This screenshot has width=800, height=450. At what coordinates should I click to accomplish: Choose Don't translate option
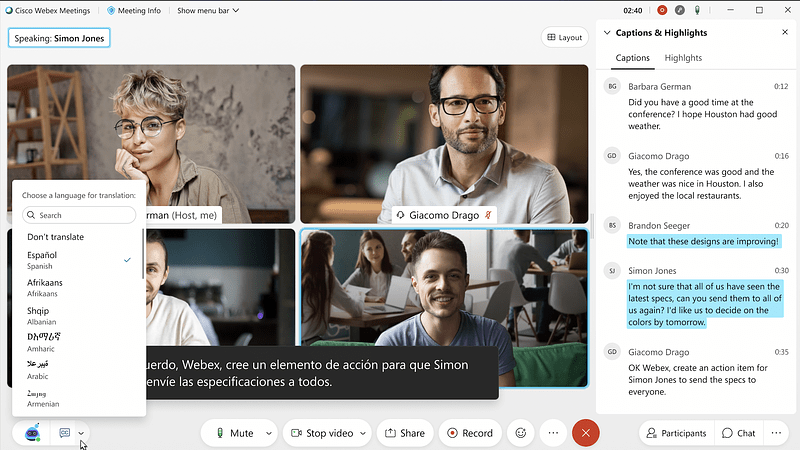56,237
